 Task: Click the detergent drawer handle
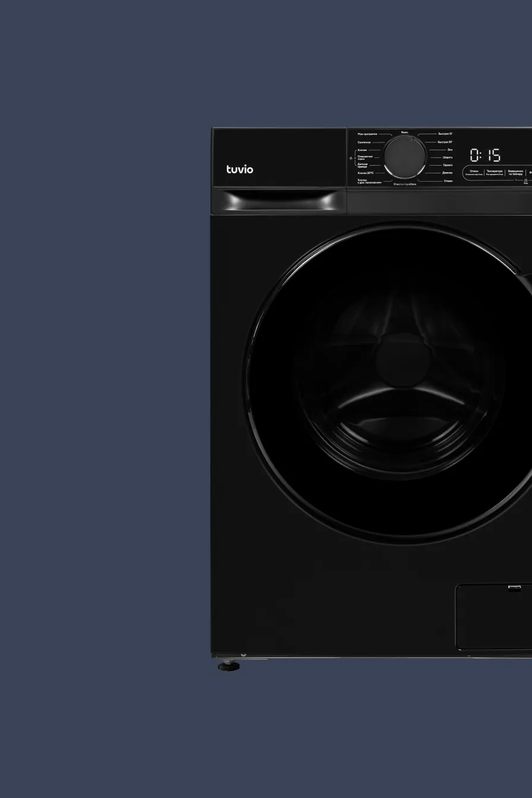click(279, 200)
